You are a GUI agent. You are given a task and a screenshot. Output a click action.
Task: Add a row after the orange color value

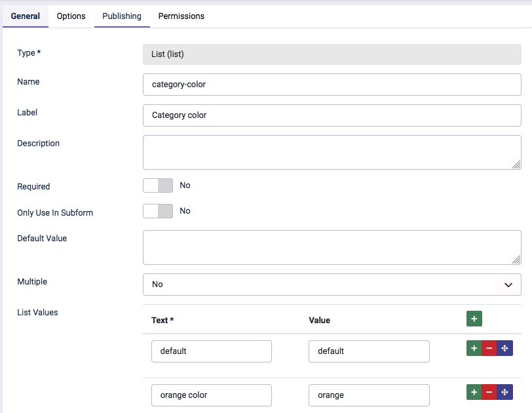pyautogui.click(x=474, y=392)
